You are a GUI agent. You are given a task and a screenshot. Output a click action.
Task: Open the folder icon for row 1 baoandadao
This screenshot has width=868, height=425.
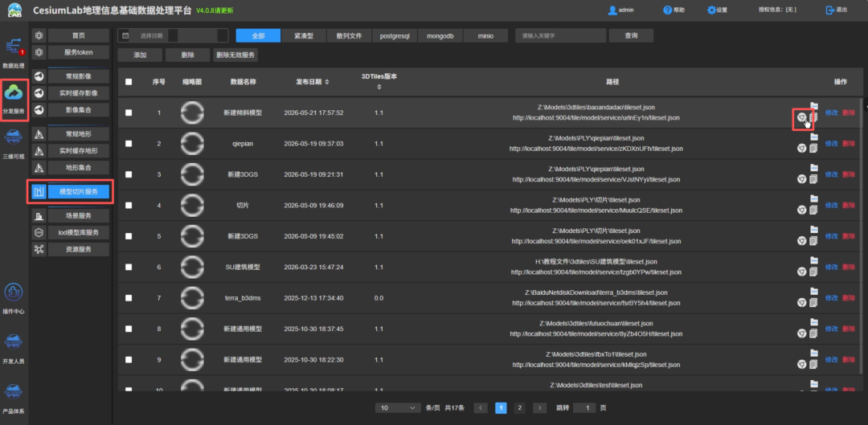[x=813, y=105]
